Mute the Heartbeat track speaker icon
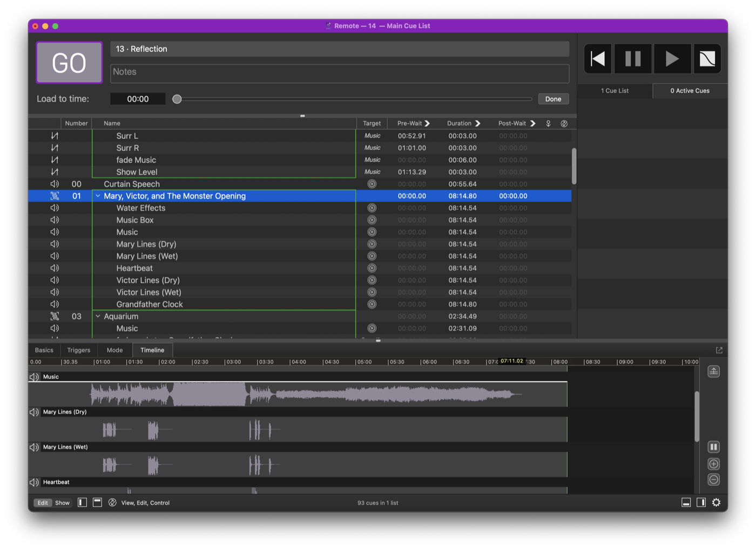Image resolution: width=756 pixels, height=549 pixels. (x=34, y=482)
